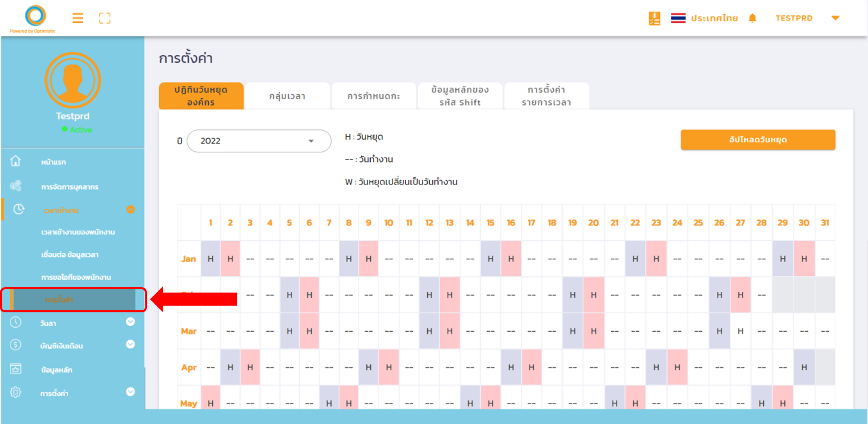Image resolution: width=868 pixels, height=424 pixels.
Task: Expand the วันลา sidebar section
Action: (130, 322)
